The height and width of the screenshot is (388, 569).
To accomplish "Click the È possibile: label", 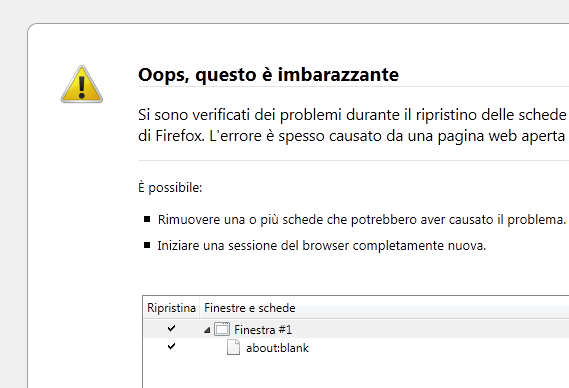I will pyautogui.click(x=170, y=188).
